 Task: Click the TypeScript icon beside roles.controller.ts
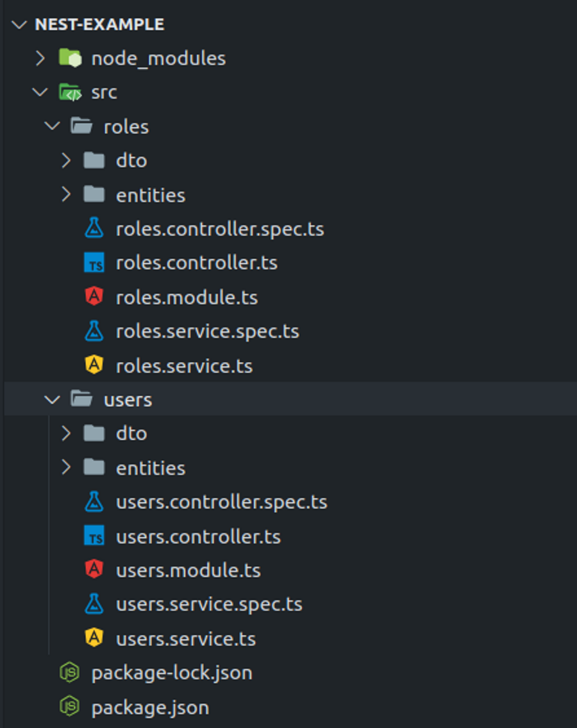pyautogui.click(x=95, y=263)
